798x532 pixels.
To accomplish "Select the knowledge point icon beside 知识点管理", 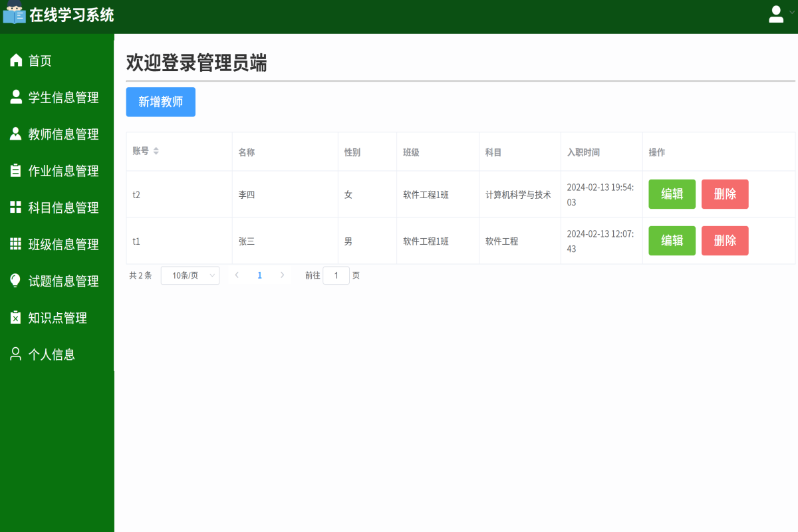I will pos(15,317).
